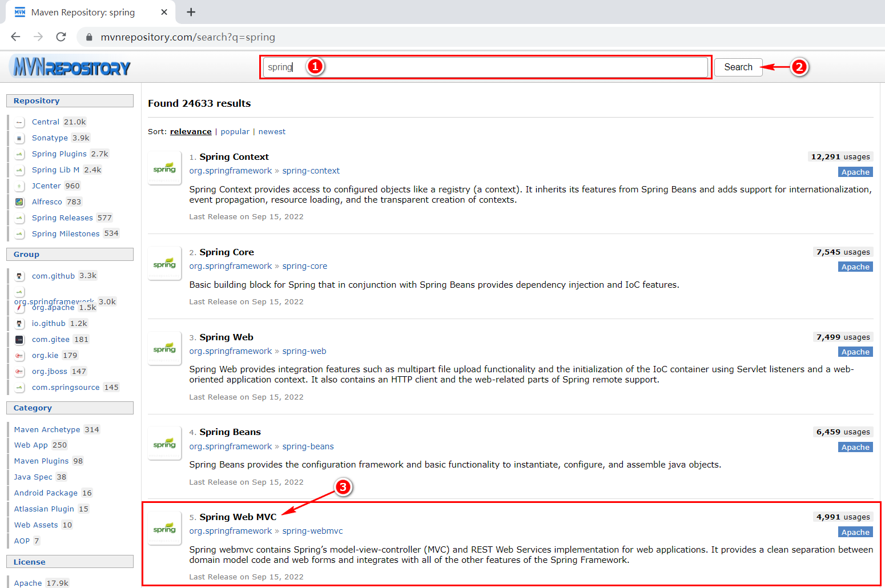Click the Central repository icon

tap(19, 122)
